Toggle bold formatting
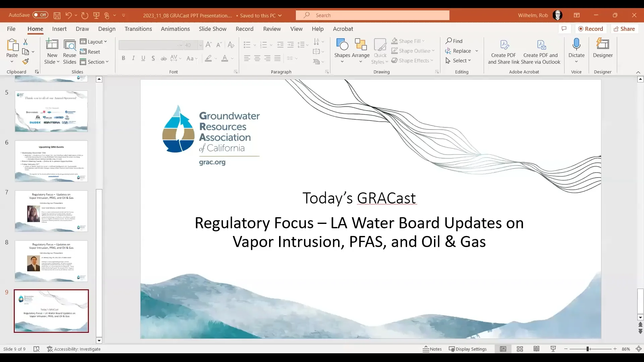Image resolution: width=644 pixels, height=362 pixels. [x=123, y=58]
